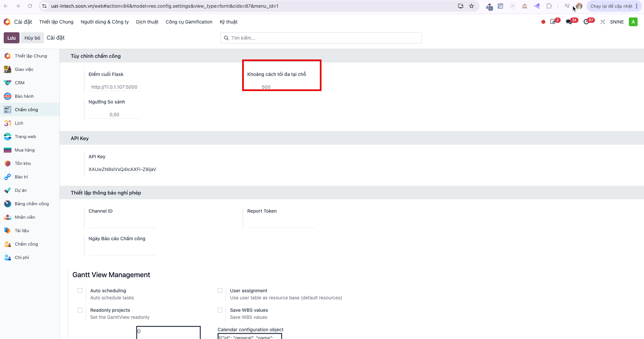This screenshot has width=644, height=339.
Task: Click the Tìm kiếm settings search field
Action: coord(321,38)
